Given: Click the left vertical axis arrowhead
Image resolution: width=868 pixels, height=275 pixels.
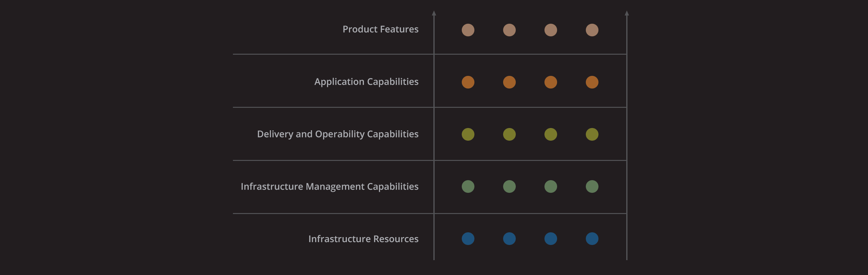Looking at the screenshot, I should 434,13.
